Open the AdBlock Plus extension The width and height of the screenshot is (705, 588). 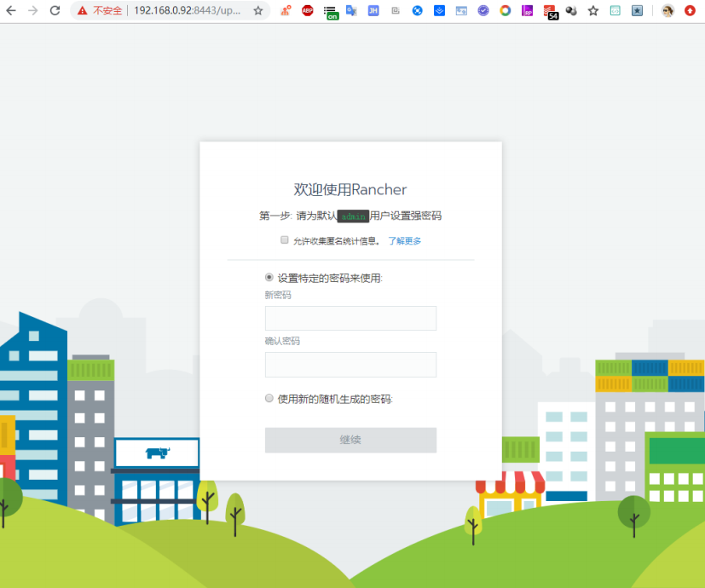(308, 10)
